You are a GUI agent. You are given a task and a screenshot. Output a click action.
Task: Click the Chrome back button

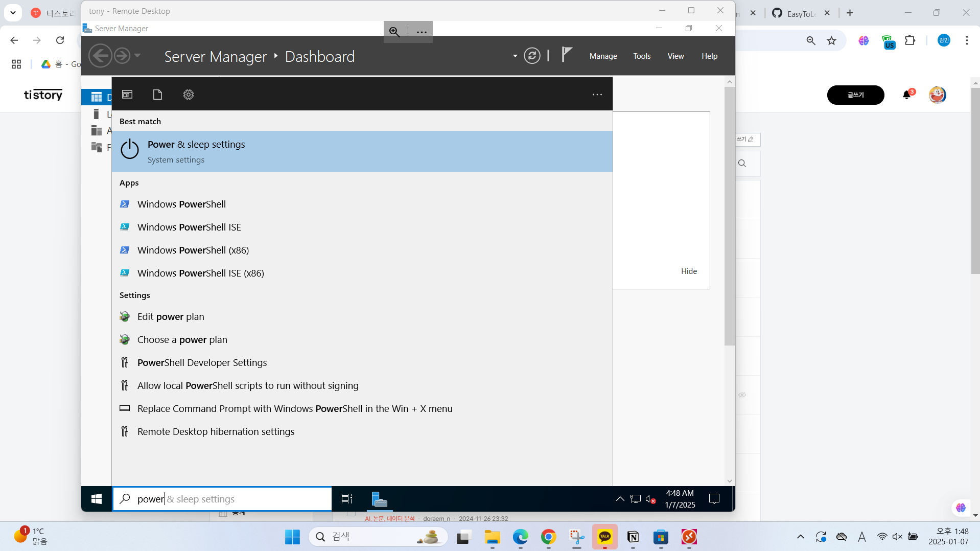pyautogui.click(x=14, y=40)
